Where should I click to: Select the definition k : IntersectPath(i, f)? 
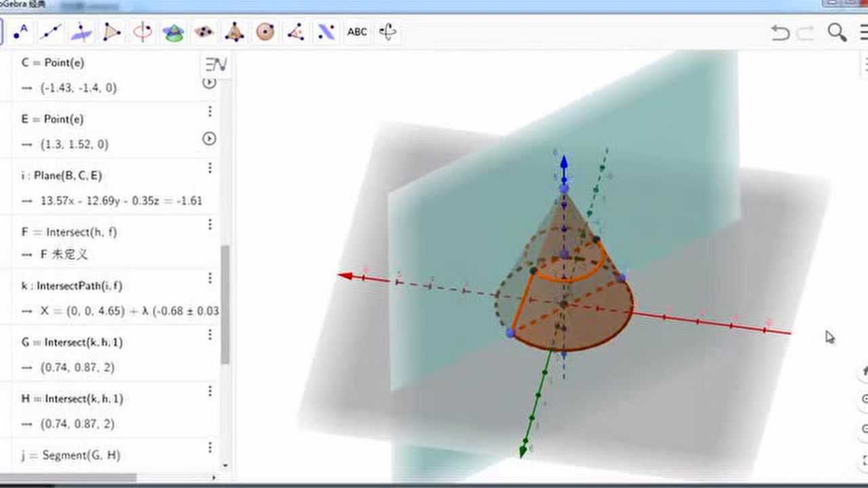(72, 286)
